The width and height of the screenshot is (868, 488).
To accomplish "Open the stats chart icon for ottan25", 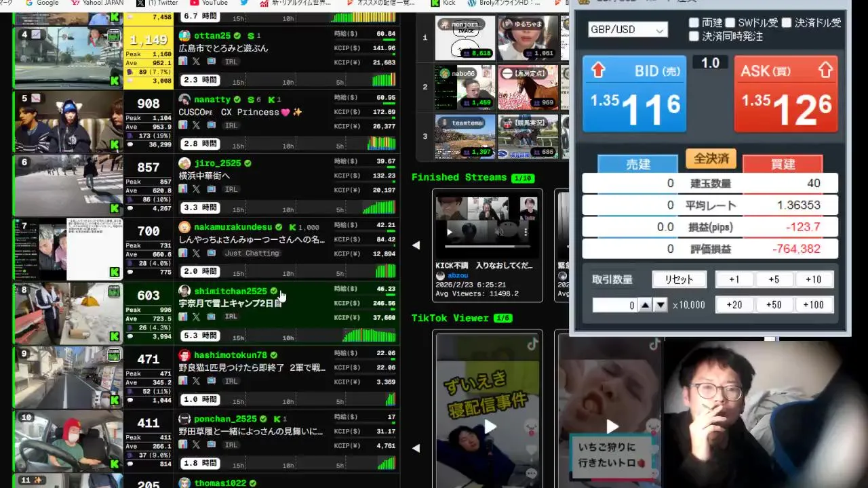I will [183, 61].
